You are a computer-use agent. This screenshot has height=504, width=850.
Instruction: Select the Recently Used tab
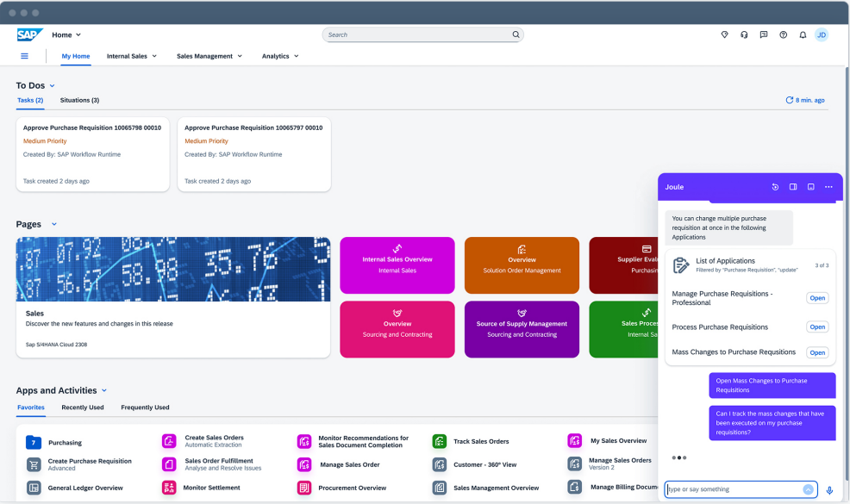point(83,408)
